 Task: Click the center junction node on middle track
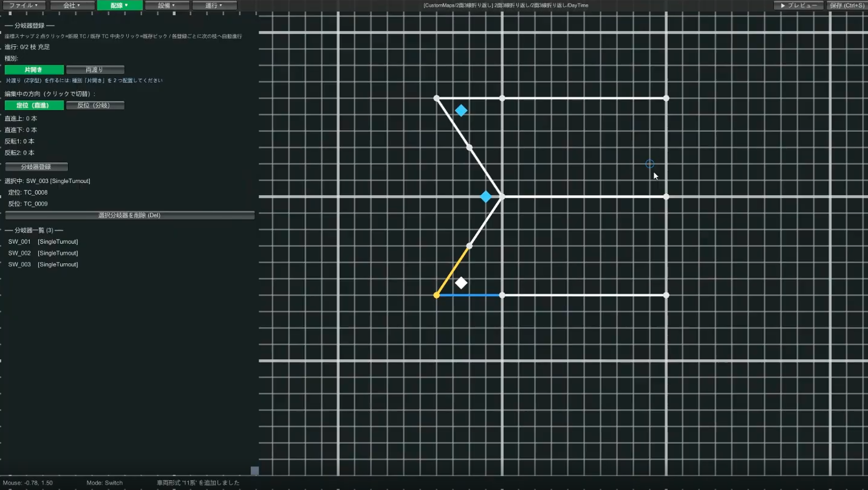coord(502,196)
